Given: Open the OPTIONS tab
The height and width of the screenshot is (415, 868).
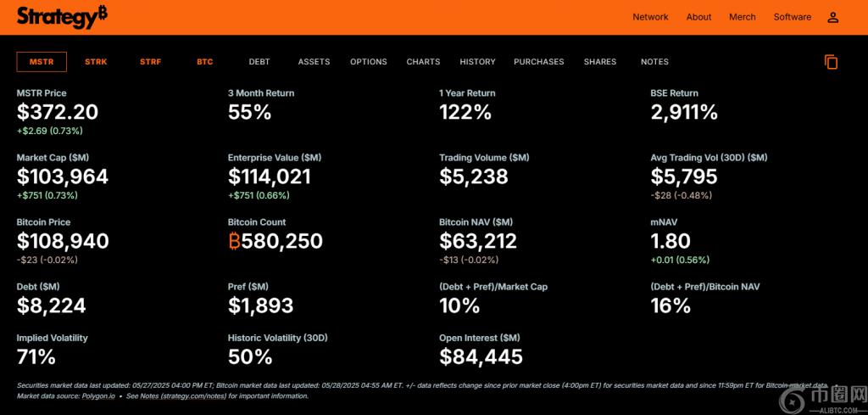Looking at the screenshot, I should pos(368,62).
